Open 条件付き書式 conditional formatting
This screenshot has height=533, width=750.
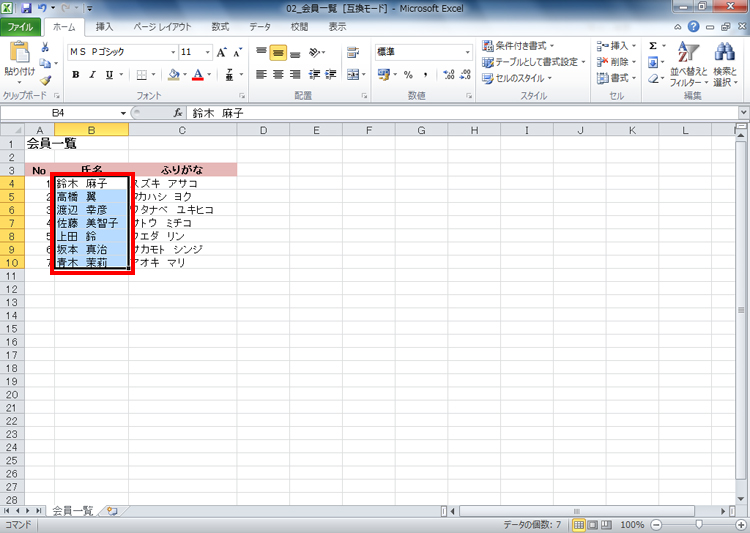pos(518,46)
